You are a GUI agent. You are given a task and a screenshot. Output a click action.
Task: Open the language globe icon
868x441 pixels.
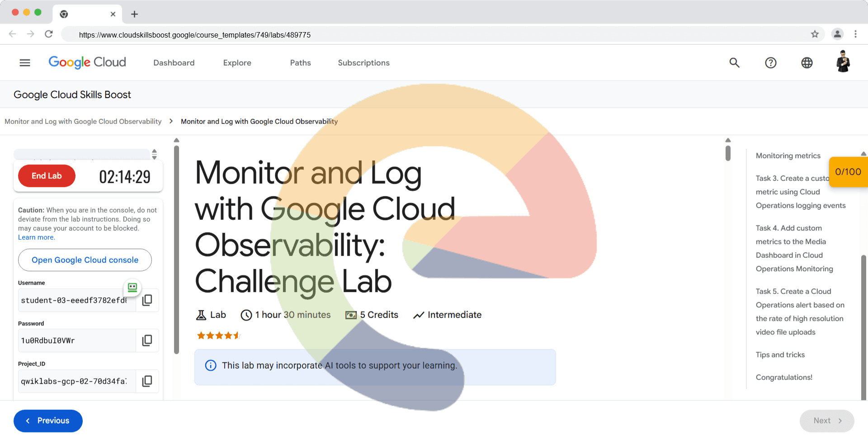pos(807,63)
